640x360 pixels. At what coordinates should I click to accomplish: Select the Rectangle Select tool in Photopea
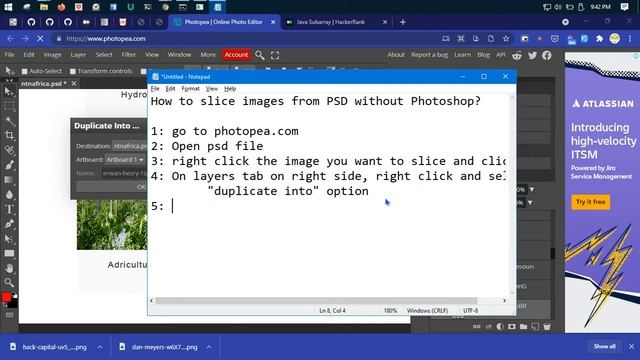click(9, 106)
